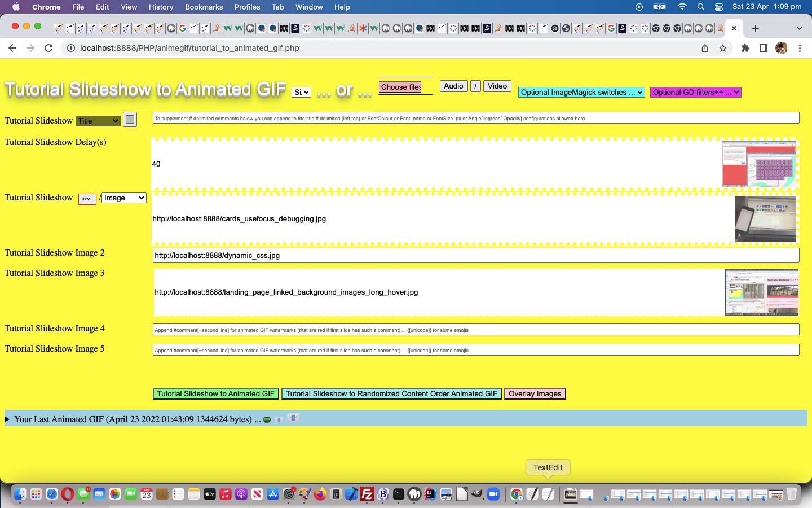Click Tutorial Slideshow to Animated GIF button
The width and height of the screenshot is (812, 508).
click(215, 393)
